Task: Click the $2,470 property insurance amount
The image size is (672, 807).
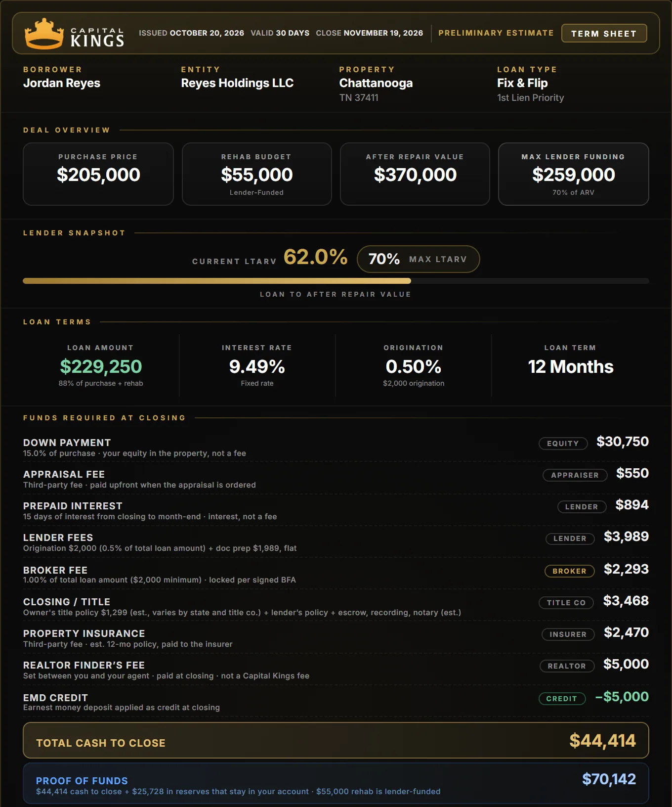Action: [626, 632]
